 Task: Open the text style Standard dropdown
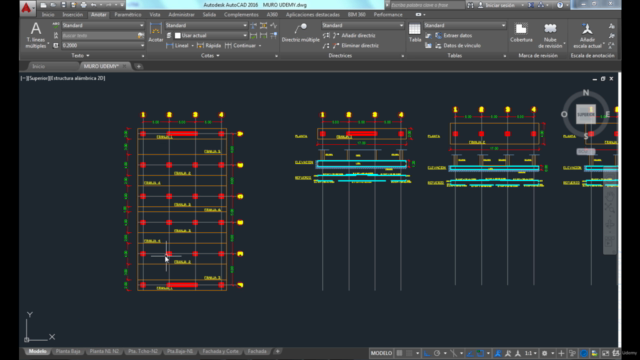103,25
